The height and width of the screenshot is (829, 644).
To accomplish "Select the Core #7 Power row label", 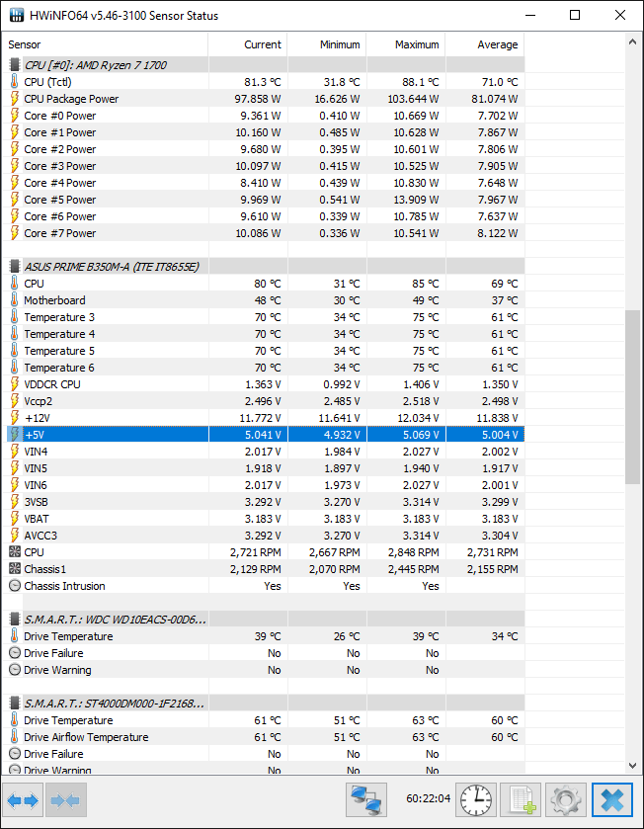I will [59, 233].
